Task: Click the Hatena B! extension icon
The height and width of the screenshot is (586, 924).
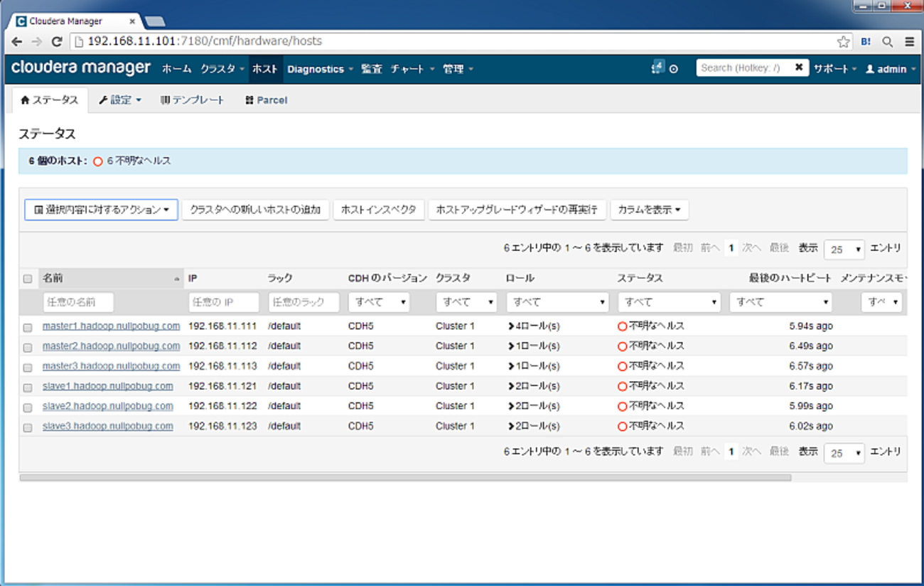Action: 866,42
